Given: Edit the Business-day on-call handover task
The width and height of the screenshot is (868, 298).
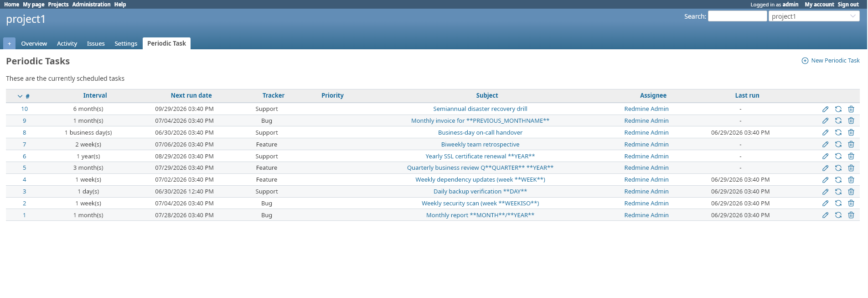Looking at the screenshot, I should (825, 132).
